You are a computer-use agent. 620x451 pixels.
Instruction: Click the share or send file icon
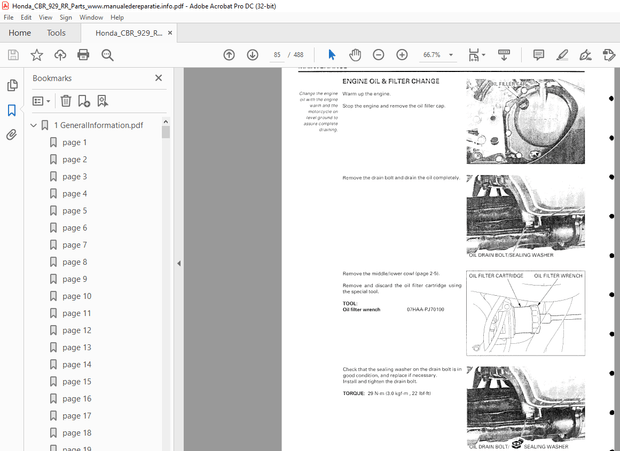pos(609,55)
